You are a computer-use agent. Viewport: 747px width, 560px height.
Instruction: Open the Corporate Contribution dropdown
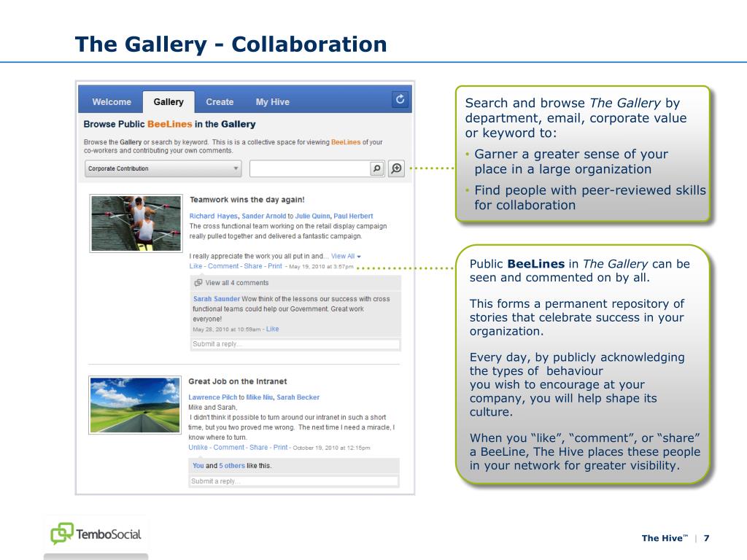point(163,168)
